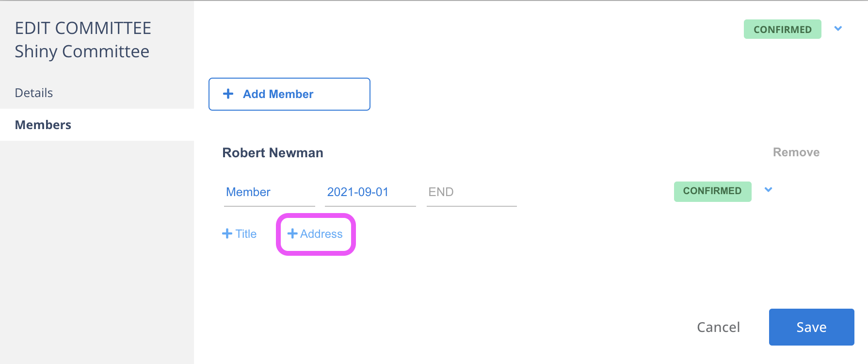The image size is (868, 364).
Task: Save the committee changes
Action: pyautogui.click(x=811, y=327)
